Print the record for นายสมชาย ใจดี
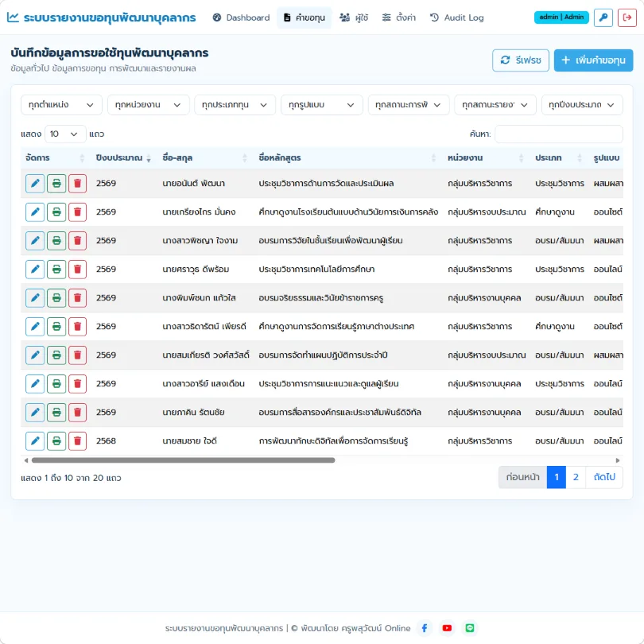This screenshot has height=644, width=644. click(x=56, y=440)
